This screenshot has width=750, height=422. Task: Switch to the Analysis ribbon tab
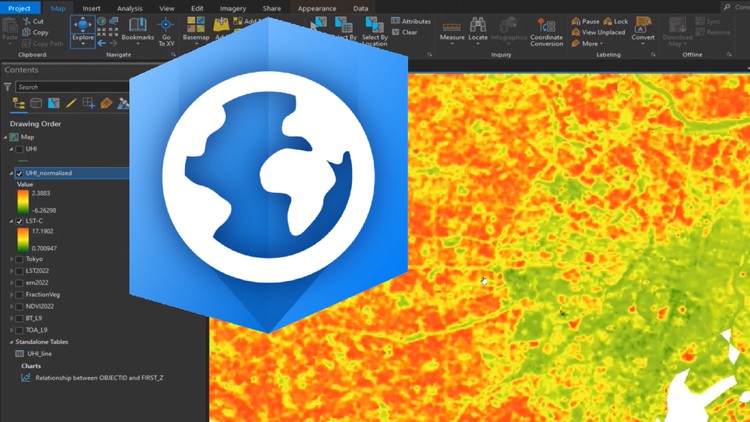coord(130,8)
